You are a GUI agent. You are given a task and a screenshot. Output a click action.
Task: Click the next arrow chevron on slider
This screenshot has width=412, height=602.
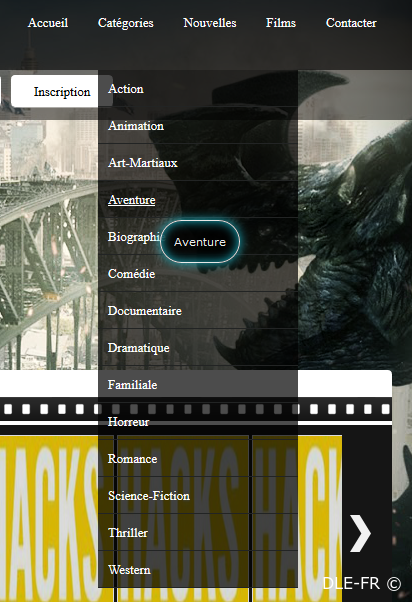[361, 533]
